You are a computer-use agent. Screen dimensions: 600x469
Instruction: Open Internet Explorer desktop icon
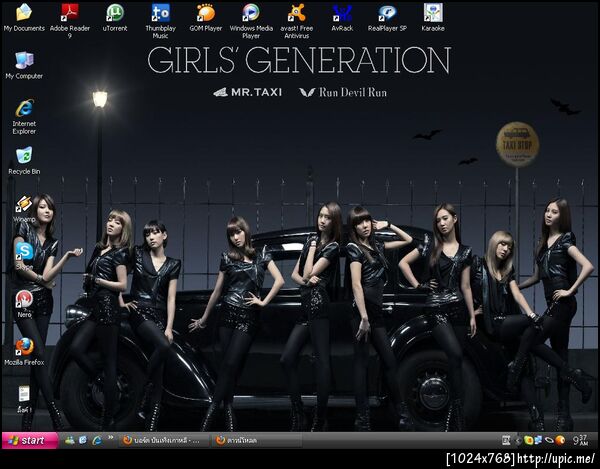click(x=24, y=117)
